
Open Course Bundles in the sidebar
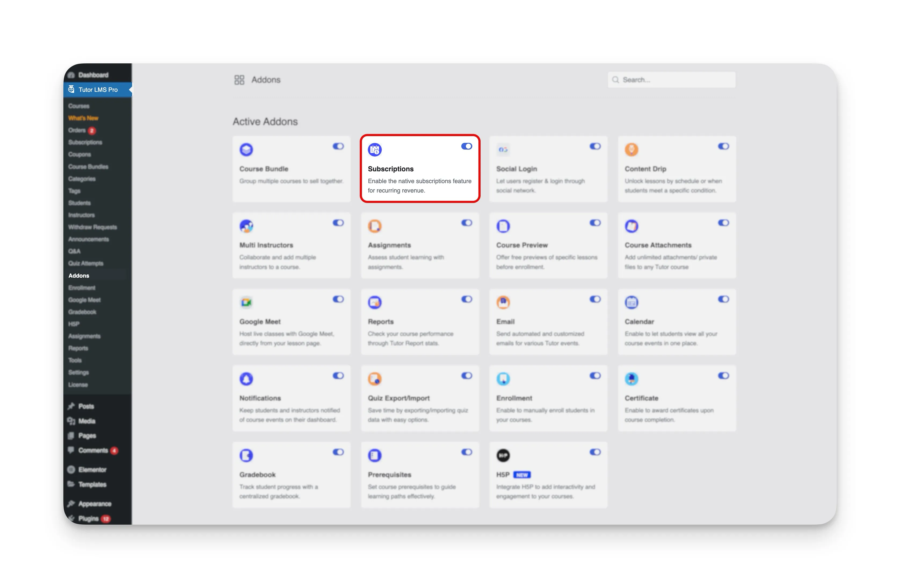(88, 166)
